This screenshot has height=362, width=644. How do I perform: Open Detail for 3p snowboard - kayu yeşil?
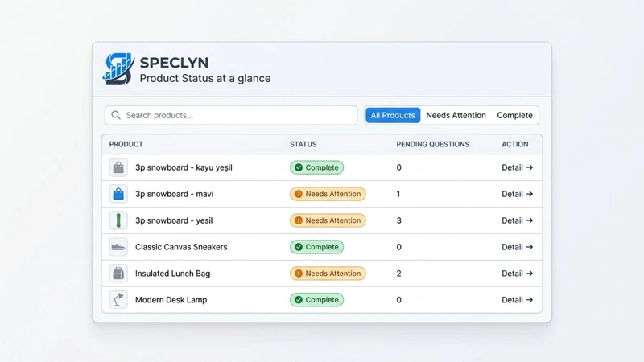517,167
